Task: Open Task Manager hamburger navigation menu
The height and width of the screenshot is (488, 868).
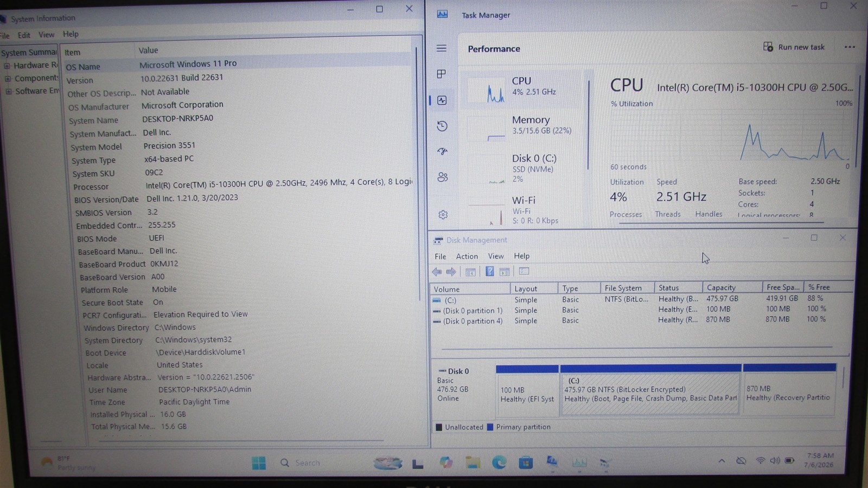Action: click(x=442, y=48)
